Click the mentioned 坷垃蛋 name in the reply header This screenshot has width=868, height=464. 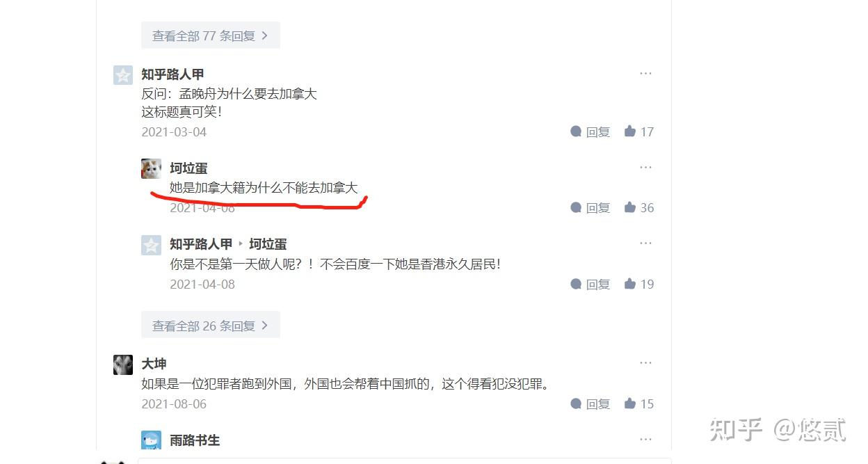click(268, 244)
